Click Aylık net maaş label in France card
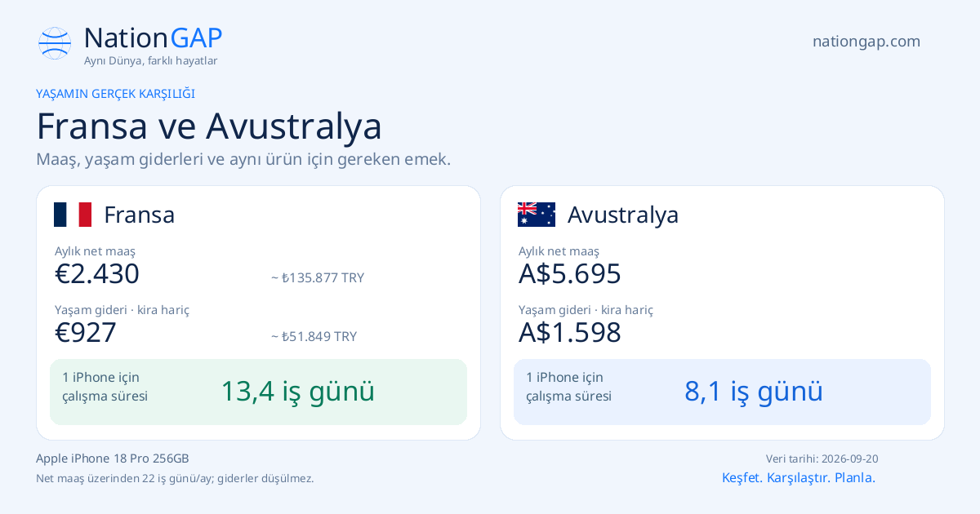The image size is (980, 514). click(x=95, y=250)
